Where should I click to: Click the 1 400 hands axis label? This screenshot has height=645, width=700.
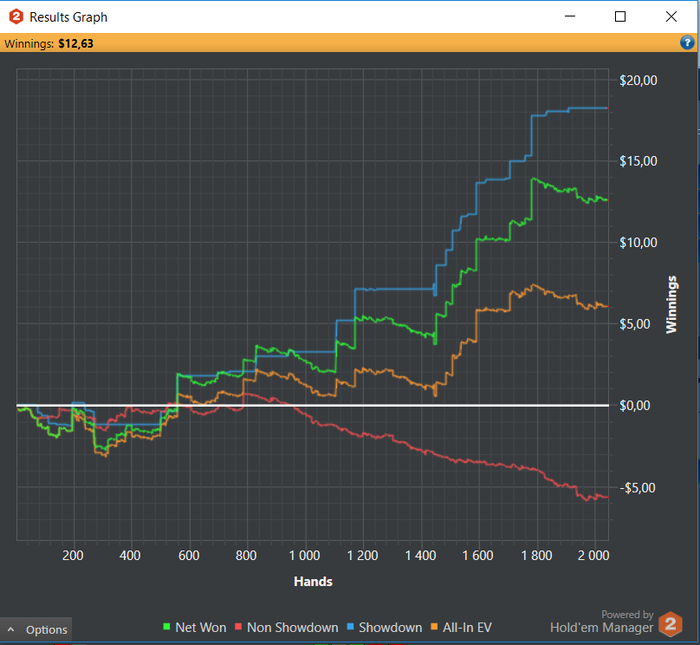(421, 555)
